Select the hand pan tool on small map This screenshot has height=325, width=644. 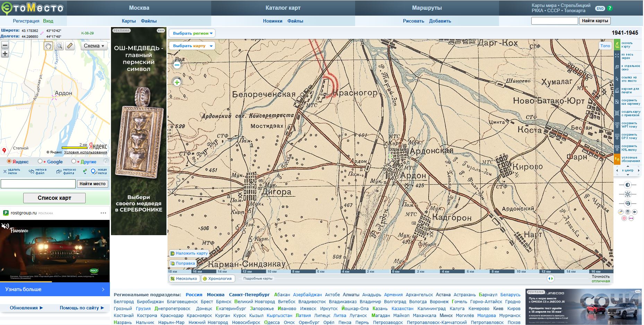[x=48, y=46]
